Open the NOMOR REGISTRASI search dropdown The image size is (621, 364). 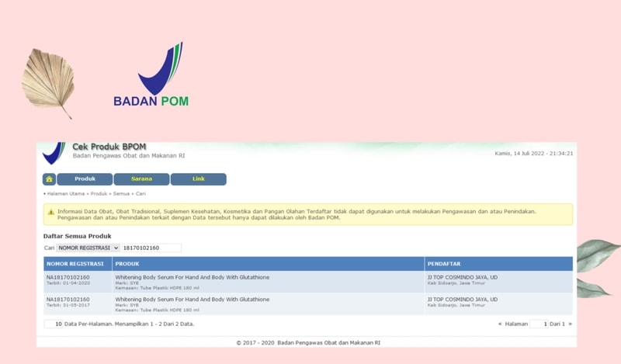pyautogui.click(x=88, y=248)
